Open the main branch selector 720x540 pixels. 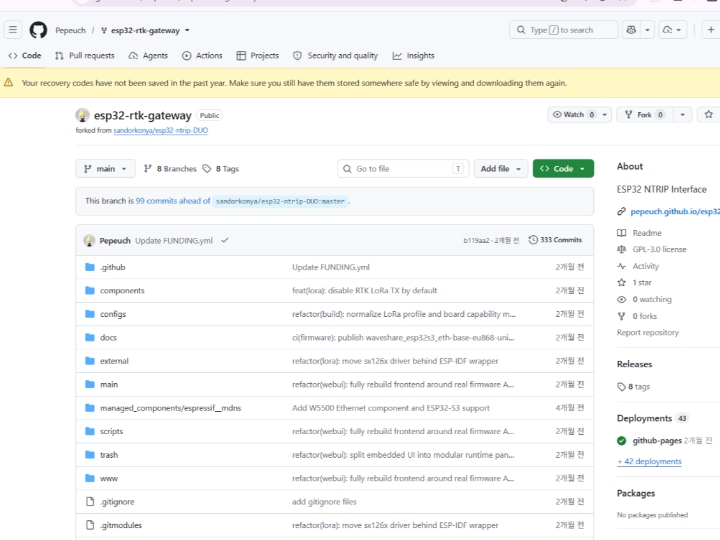click(x=105, y=169)
